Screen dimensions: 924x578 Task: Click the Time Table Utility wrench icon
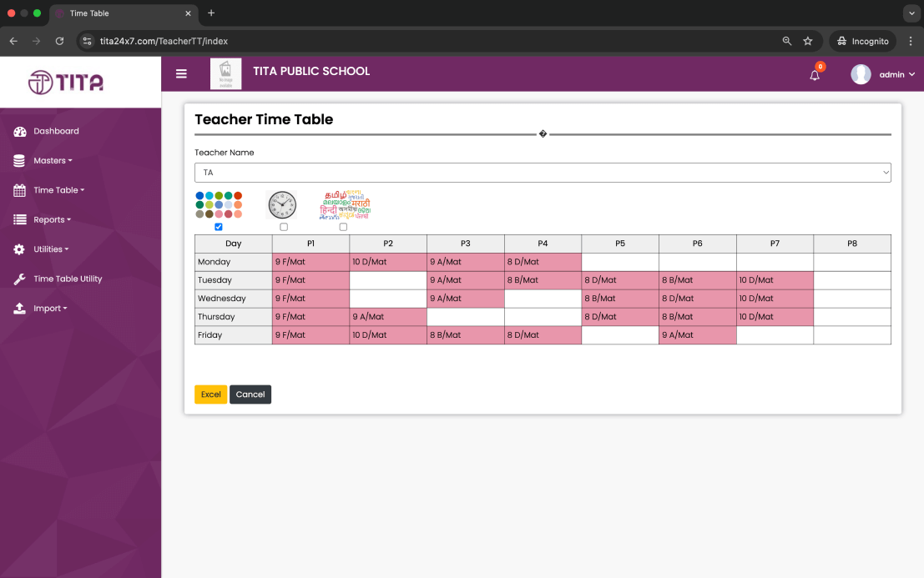tap(19, 279)
